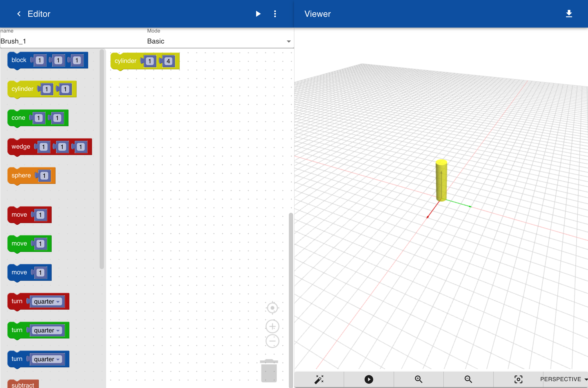Edit the wedge block's second value field
Screen dimensions: 588x388
(62, 147)
